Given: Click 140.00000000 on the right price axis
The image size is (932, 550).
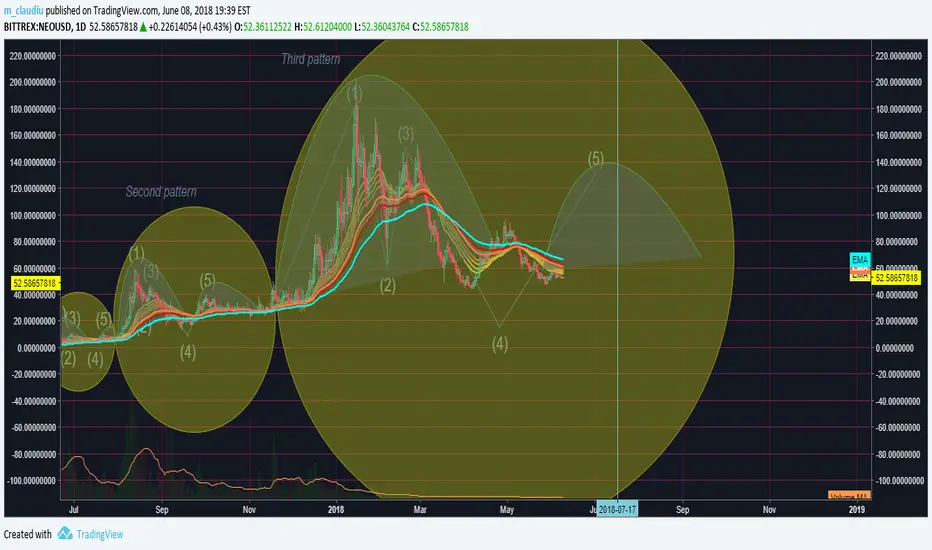Looking at the screenshot, I should tap(899, 162).
